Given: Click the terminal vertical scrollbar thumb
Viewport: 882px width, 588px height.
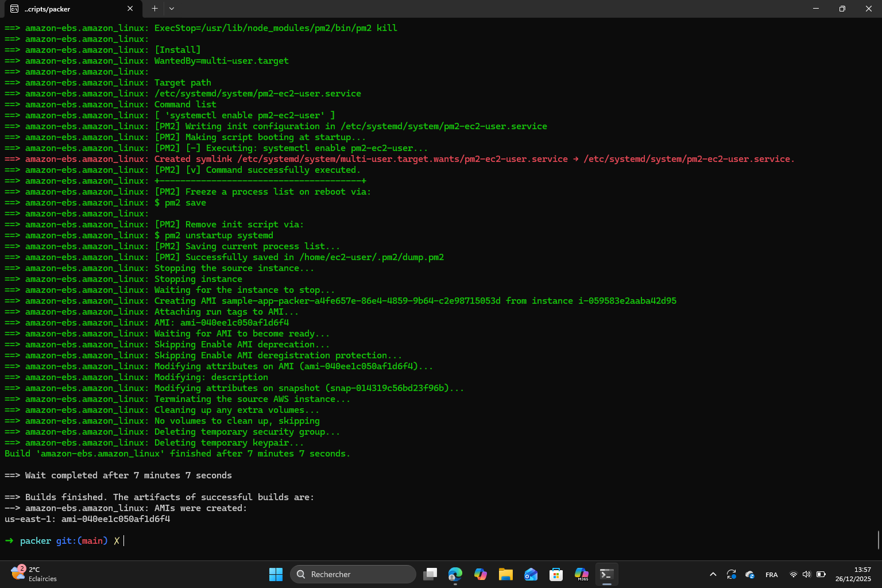Looking at the screenshot, I should coord(878,540).
